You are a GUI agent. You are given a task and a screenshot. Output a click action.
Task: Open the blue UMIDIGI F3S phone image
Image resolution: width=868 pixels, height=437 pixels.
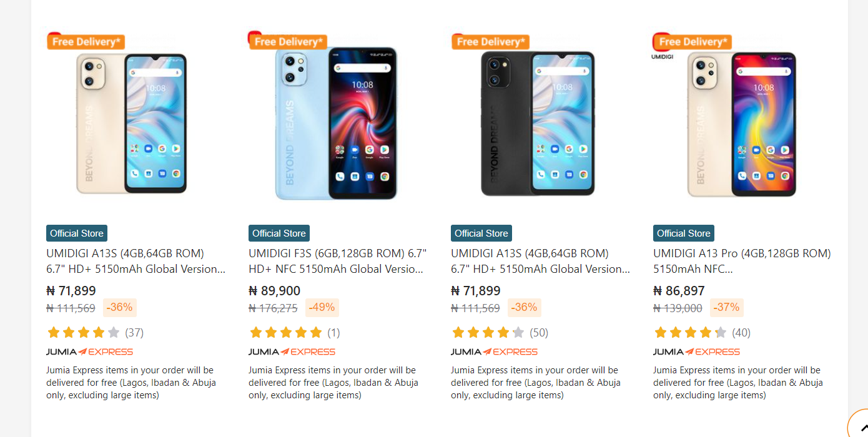(x=336, y=123)
